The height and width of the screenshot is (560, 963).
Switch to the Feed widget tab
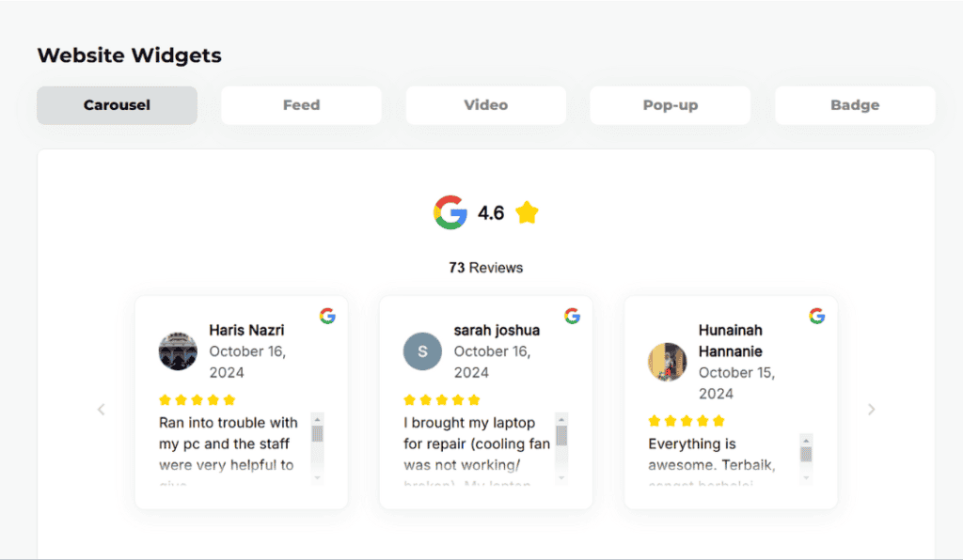tap(301, 105)
